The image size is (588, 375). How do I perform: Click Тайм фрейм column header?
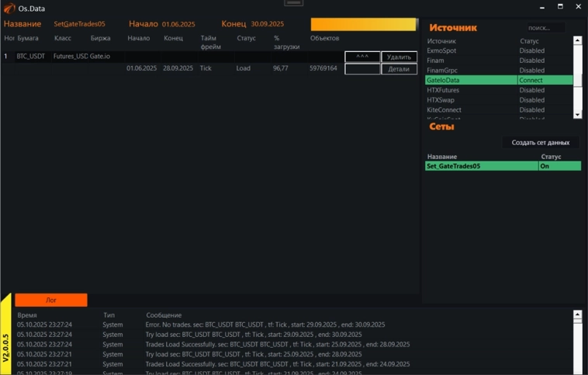point(211,43)
